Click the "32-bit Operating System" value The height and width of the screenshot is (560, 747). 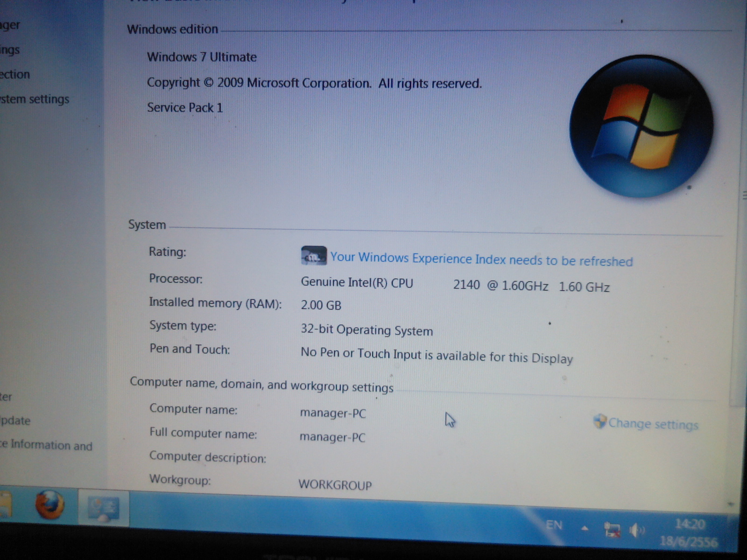pyautogui.click(x=366, y=330)
